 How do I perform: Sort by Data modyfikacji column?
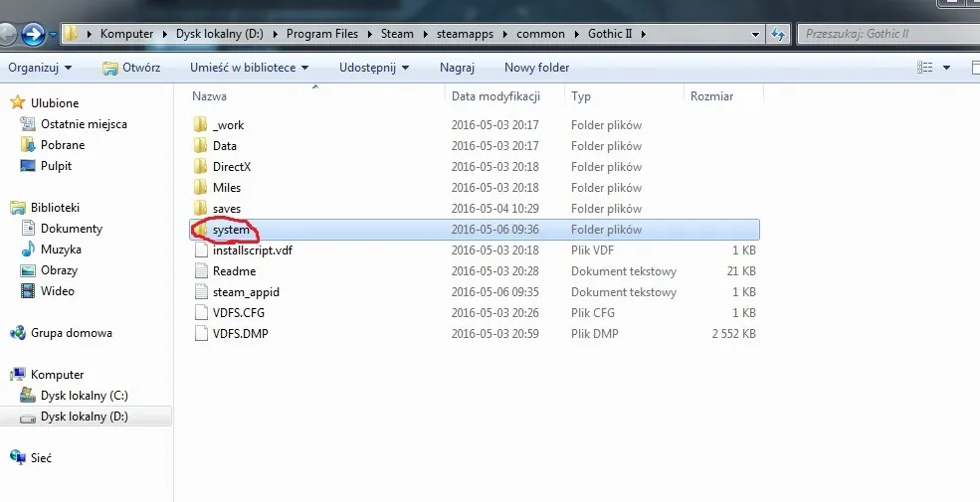pos(495,96)
